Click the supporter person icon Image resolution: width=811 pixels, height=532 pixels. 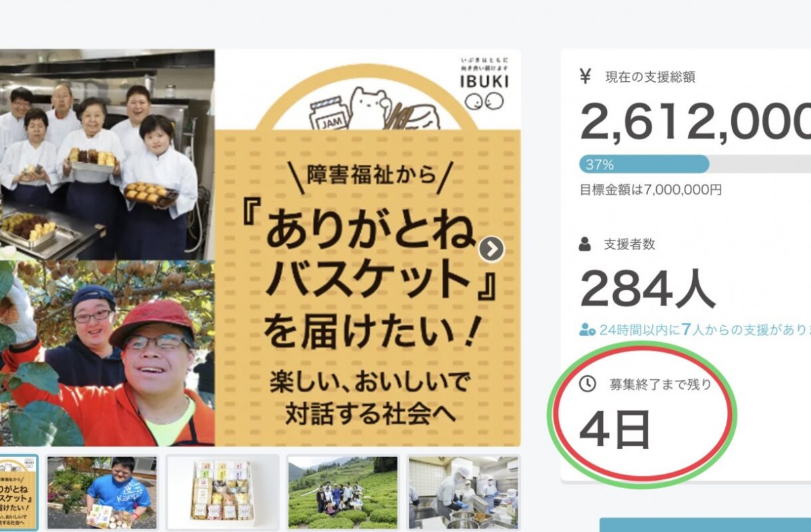coord(585,245)
